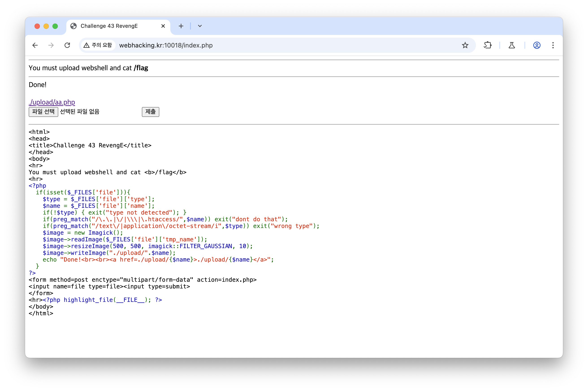Viewport: 588px width, 391px height.
Task: Click the webhacking.kr address bar URL
Action: pos(166,45)
